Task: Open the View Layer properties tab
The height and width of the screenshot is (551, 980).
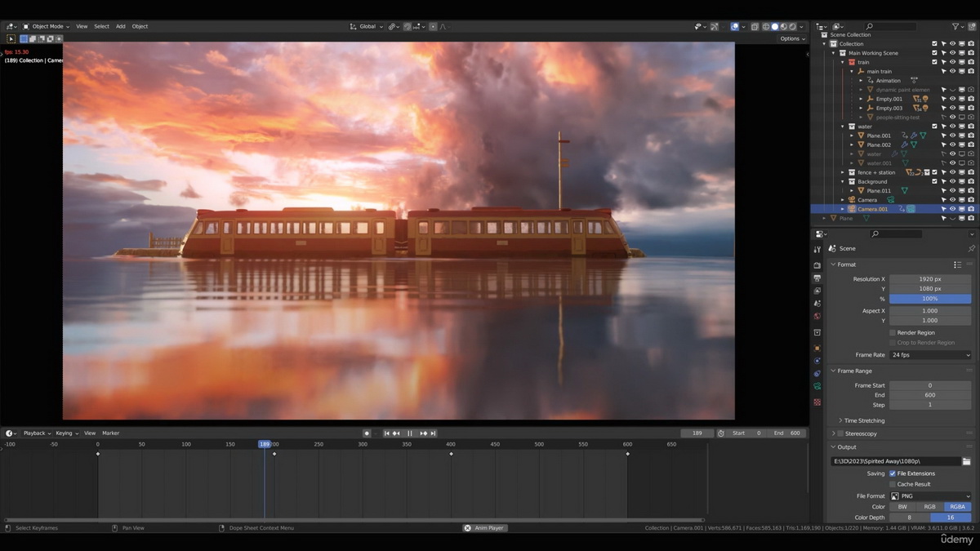Action: pyautogui.click(x=817, y=291)
